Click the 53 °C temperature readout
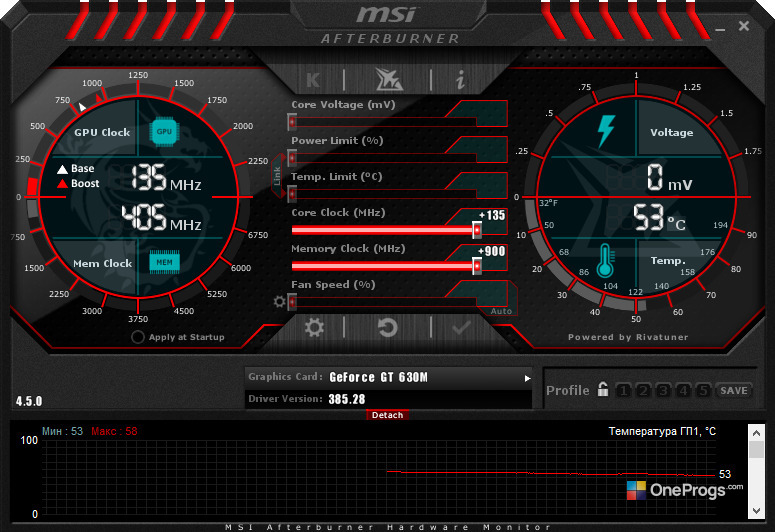This screenshot has height=532, width=775. click(659, 218)
